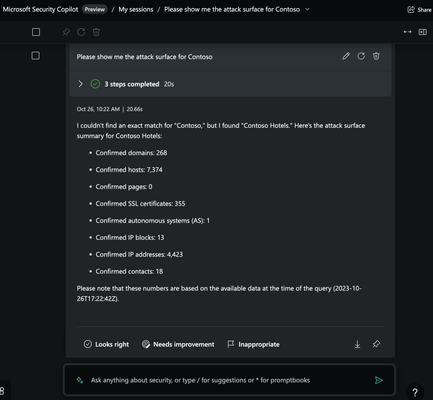Click the Preview badge

(95, 9)
